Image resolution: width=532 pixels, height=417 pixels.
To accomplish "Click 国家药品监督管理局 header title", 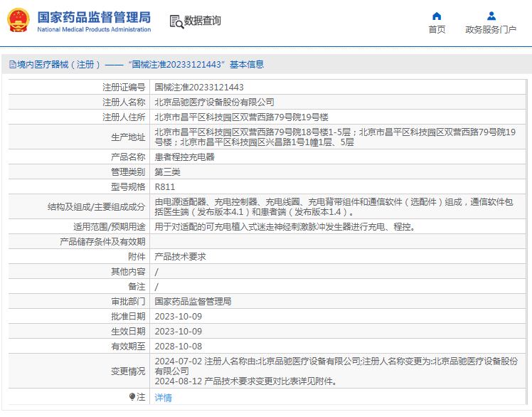I will click(94, 17).
